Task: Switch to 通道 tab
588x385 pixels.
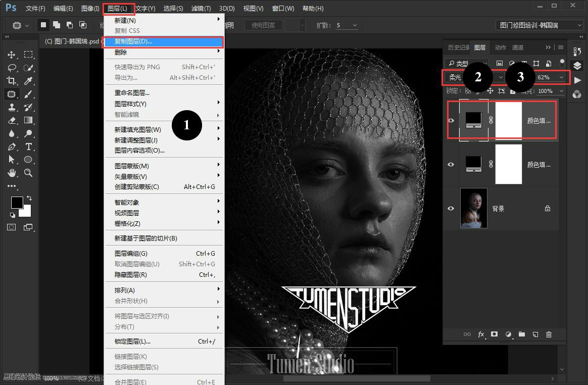Action: (518, 47)
